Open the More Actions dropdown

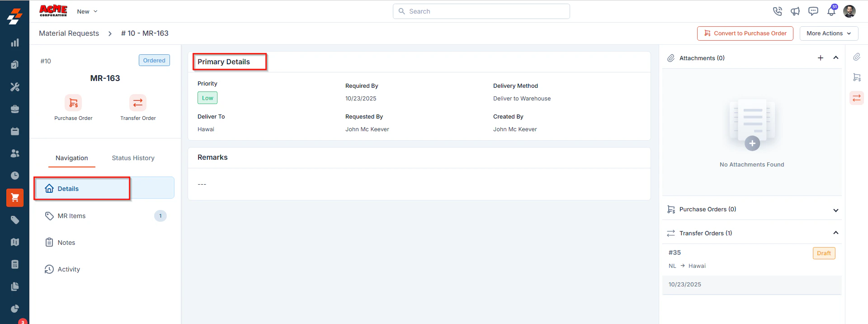pyautogui.click(x=829, y=33)
